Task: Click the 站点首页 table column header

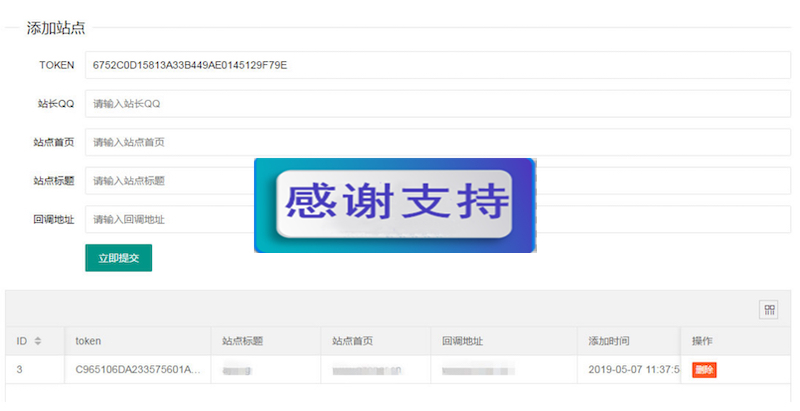Action: coord(352,341)
